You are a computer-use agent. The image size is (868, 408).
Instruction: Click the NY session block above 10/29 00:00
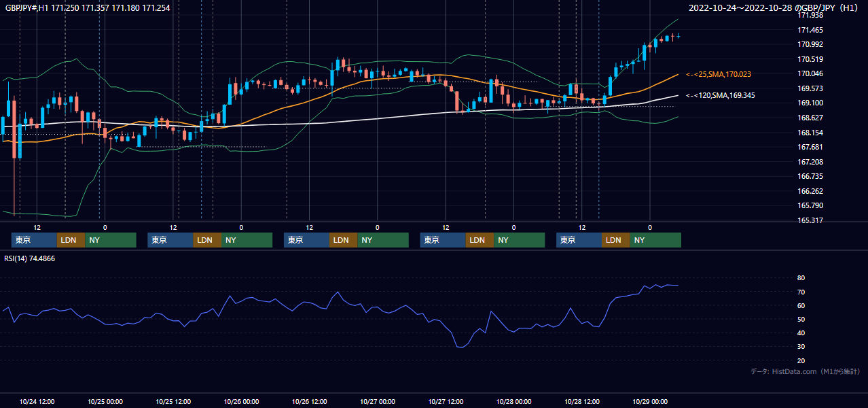pos(655,240)
